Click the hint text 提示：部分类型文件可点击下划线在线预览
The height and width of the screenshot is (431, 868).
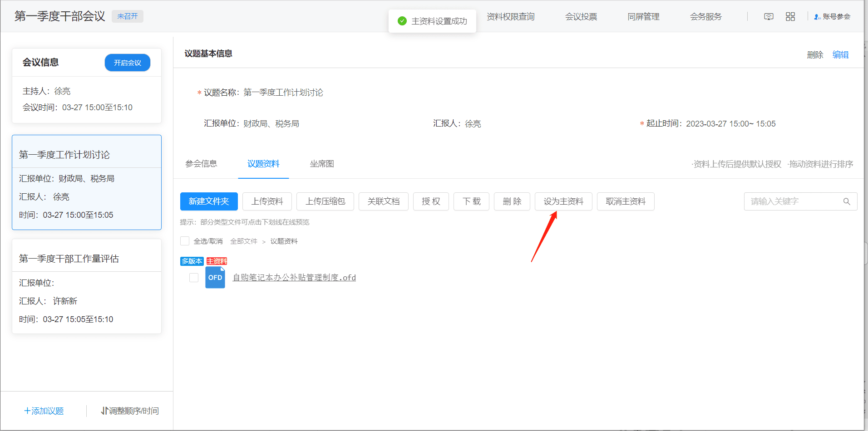[245, 222]
